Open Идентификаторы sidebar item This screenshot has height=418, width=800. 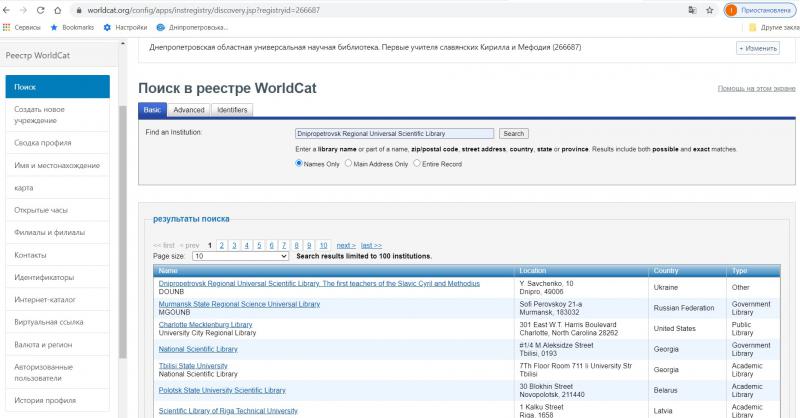click(x=58, y=277)
